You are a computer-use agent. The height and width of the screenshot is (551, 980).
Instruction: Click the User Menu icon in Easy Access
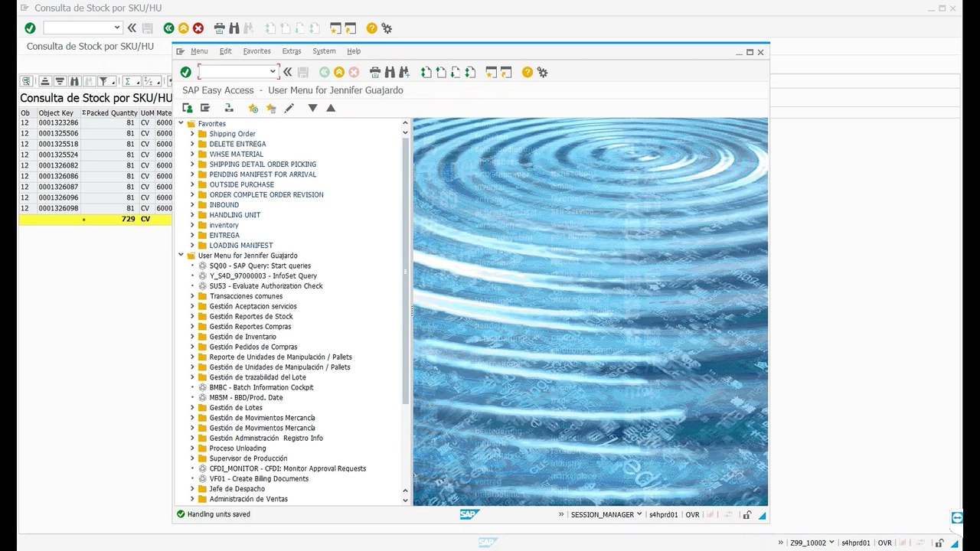tap(188, 109)
